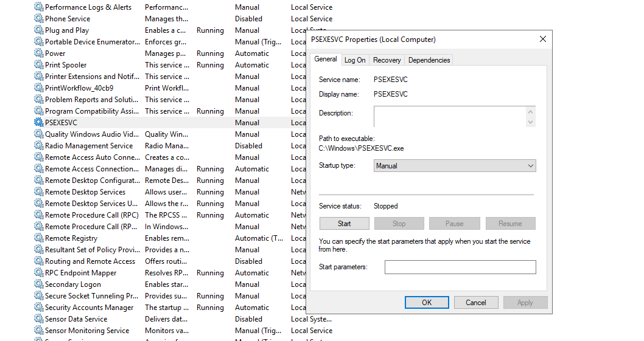Click the Plug and Play service icon
The width and height of the screenshot is (644, 341).
tap(39, 30)
